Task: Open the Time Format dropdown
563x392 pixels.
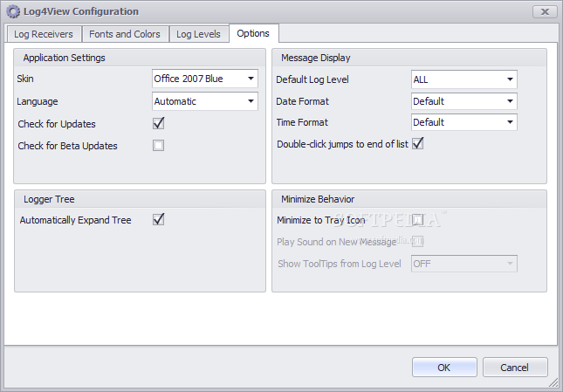Action: (x=463, y=122)
